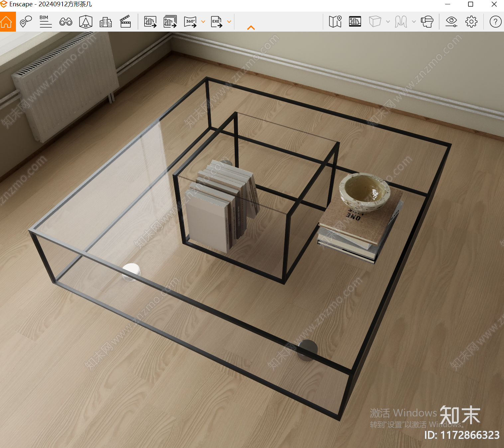Open the visual settings eye icon
The image size is (504, 448).
(x=451, y=22)
